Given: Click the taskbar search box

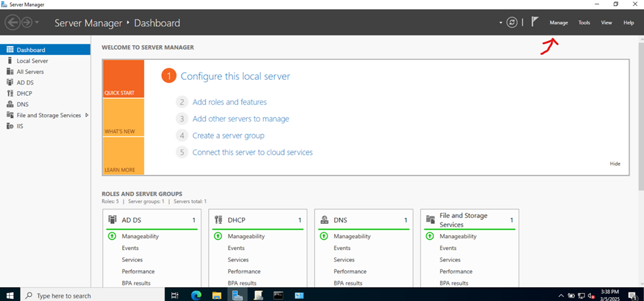Looking at the screenshot, I should pyautogui.click(x=92, y=295).
